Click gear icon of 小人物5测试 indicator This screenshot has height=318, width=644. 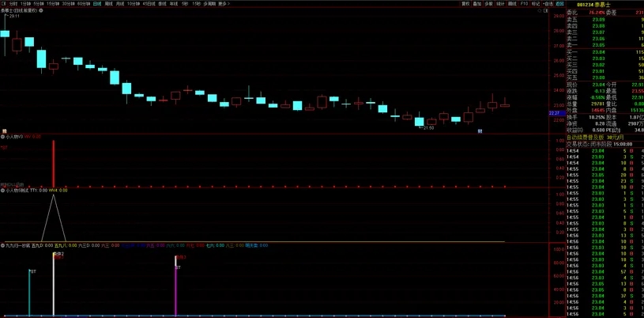click(3, 190)
